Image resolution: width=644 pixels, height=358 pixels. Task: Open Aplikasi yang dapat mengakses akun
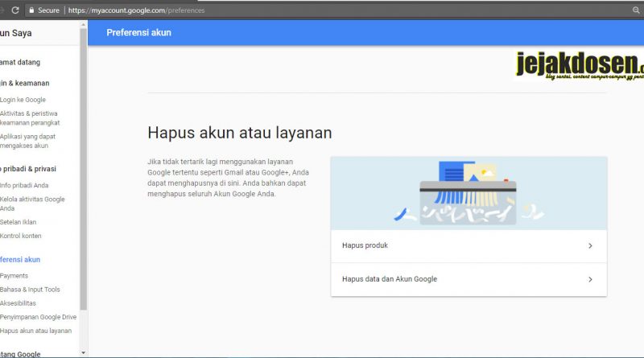pos(27,141)
